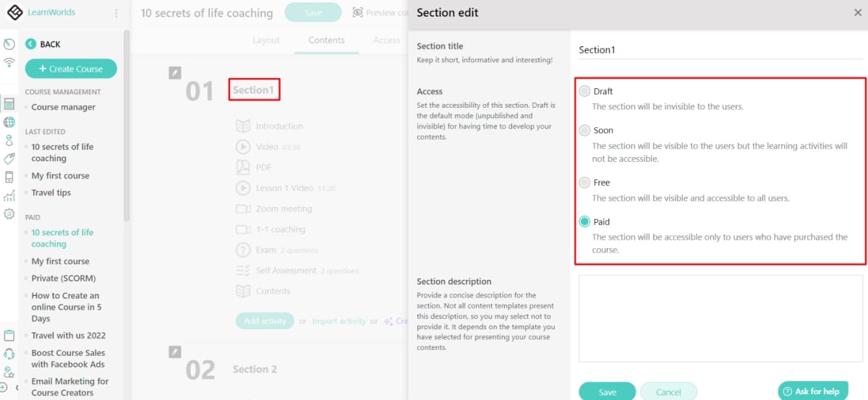Click the mobile device icon in sidebar
The width and height of the screenshot is (868, 400).
(9, 177)
